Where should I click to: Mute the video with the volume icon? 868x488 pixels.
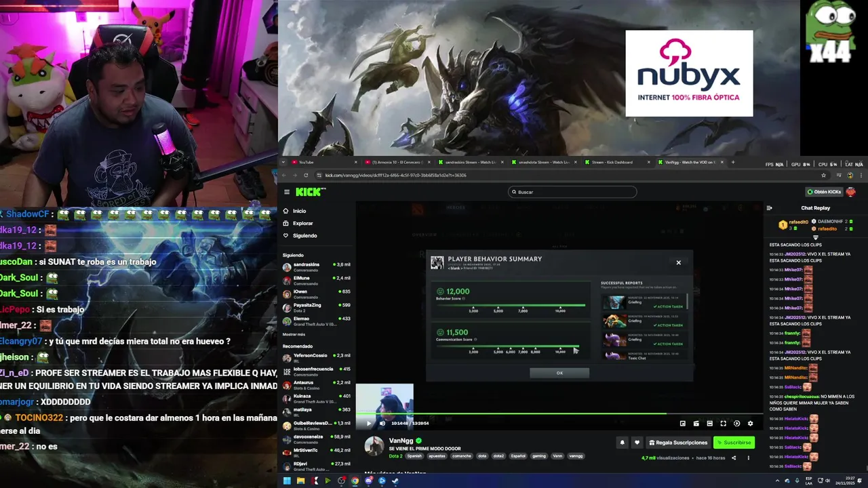(382, 424)
